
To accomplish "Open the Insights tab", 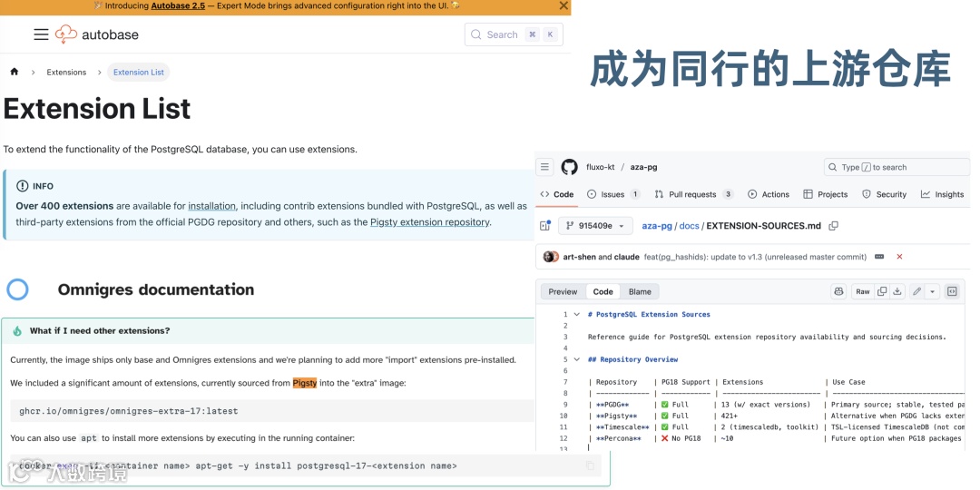I will coord(943,194).
